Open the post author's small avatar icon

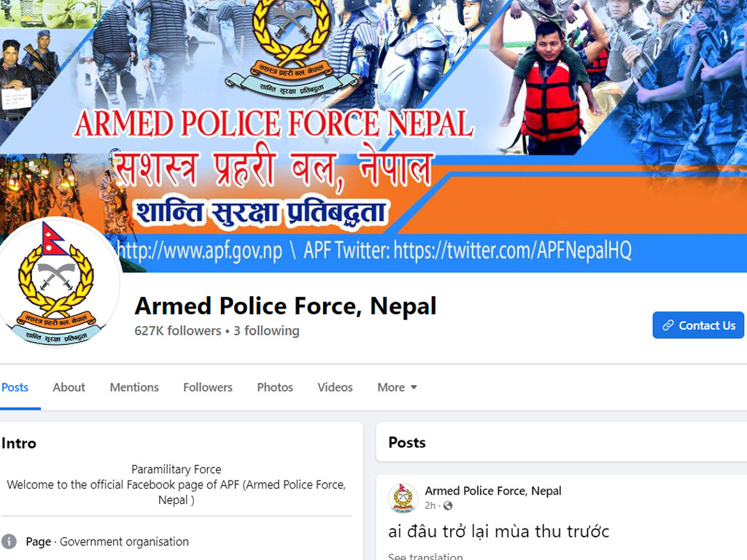pyautogui.click(x=403, y=498)
